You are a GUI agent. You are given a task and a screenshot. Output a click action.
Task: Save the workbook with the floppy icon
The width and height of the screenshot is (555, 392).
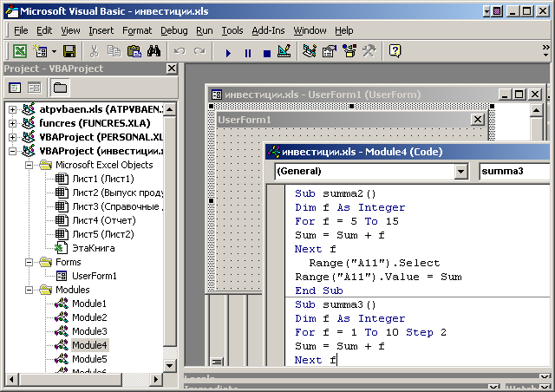pos(69,51)
